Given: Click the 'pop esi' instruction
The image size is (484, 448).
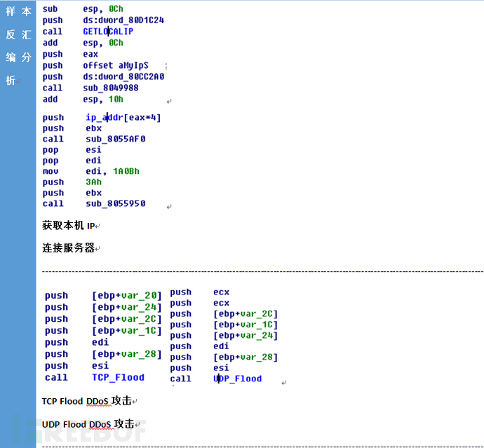Looking at the screenshot, I should pos(72,149).
